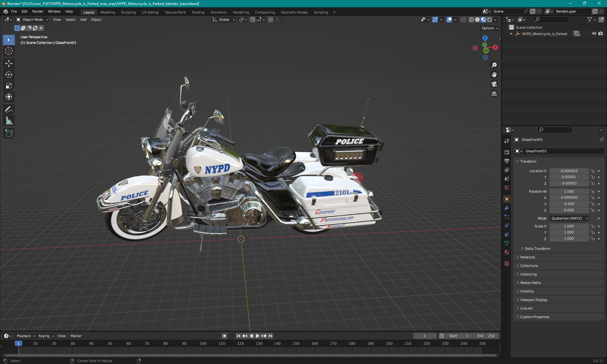Viewport: 607px width, 364px height.
Task: Open the File menu
Action: (14, 11)
